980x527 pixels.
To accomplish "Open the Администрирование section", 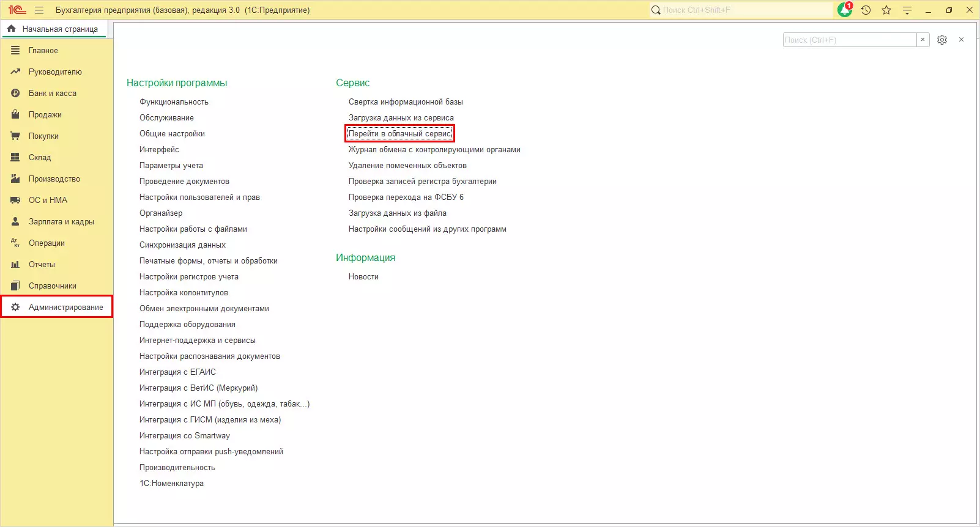I will [56, 307].
